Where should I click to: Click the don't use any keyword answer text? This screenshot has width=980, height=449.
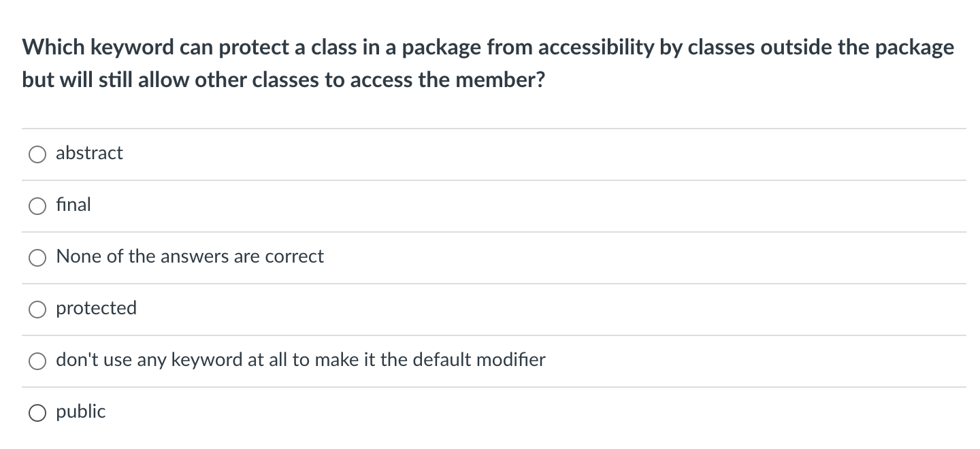coord(300,361)
